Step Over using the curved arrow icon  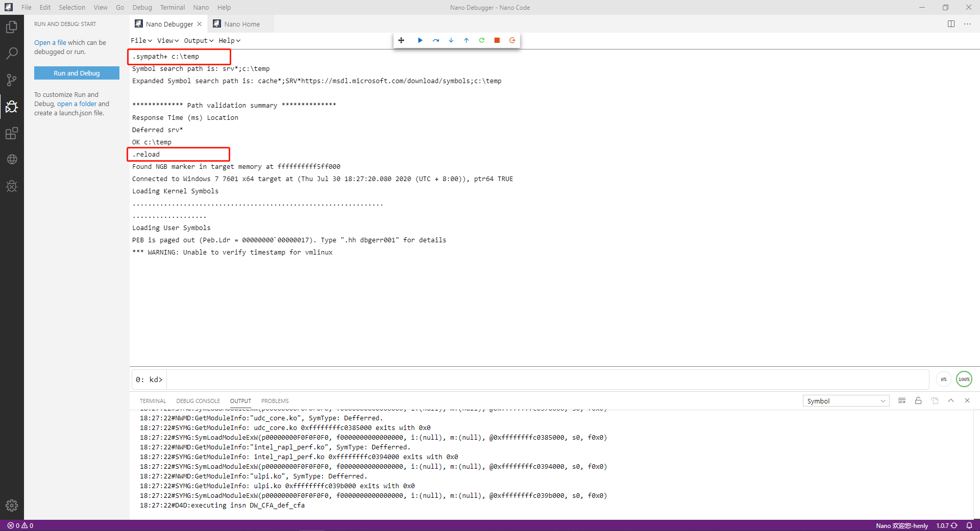point(436,40)
